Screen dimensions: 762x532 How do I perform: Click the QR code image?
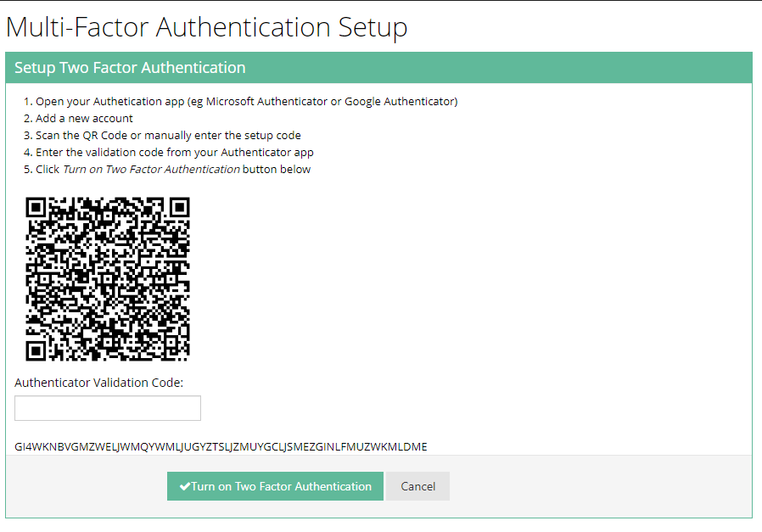click(108, 279)
